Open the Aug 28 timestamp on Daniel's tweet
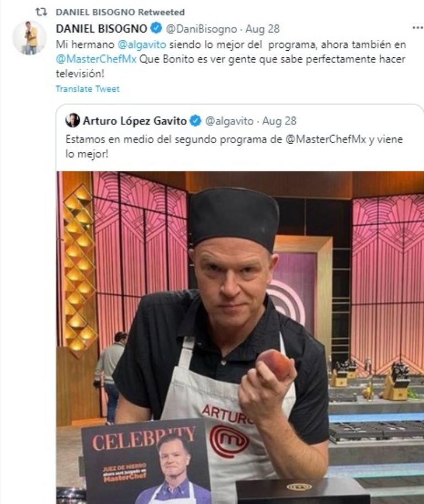The height and width of the screenshot is (504, 424). pos(262,29)
